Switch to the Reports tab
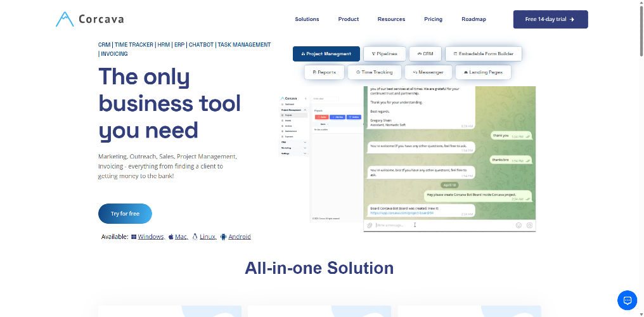The height and width of the screenshot is (317, 644). [324, 72]
